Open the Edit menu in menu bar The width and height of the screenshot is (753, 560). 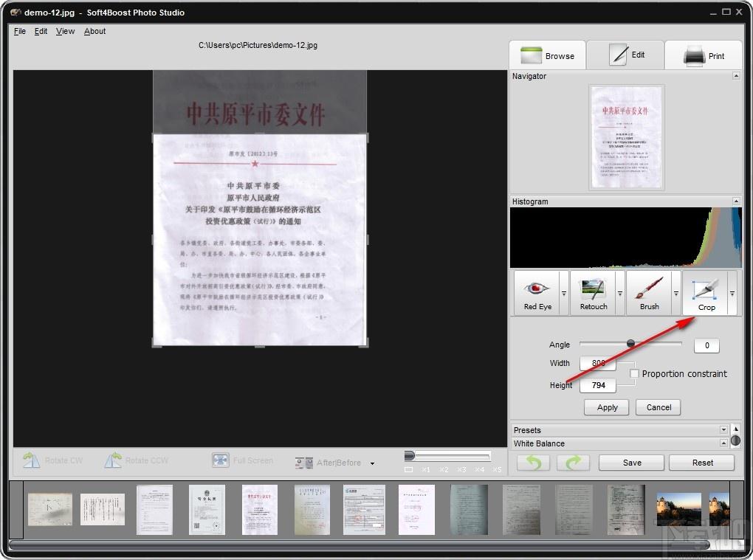tap(41, 31)
